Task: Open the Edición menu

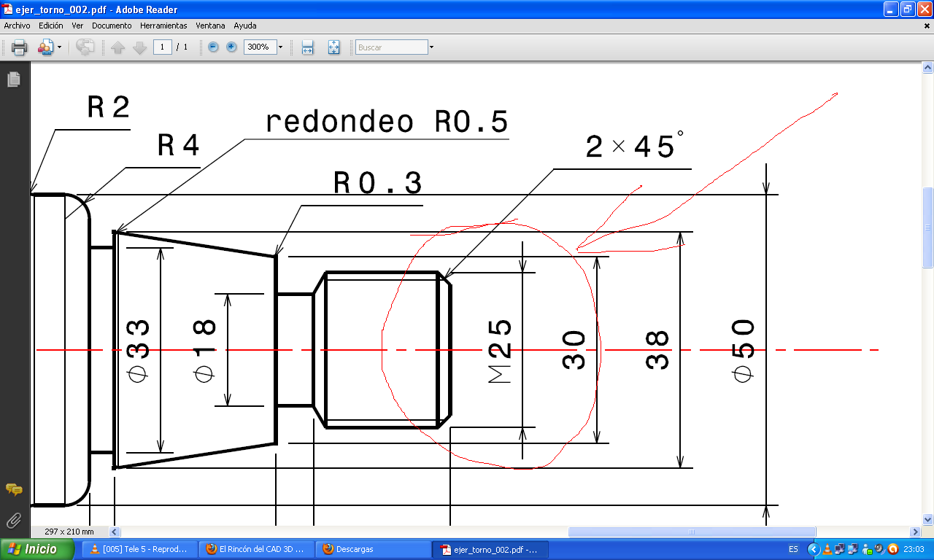Action: coord(51,26)
